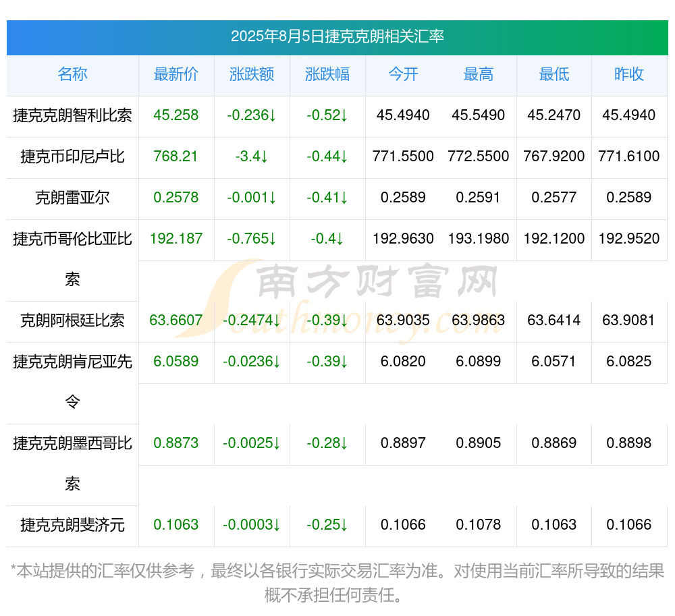This screenshot has width=675, height=616.
Task: Click change percent -0.41↓
Action: click(327, 198)
